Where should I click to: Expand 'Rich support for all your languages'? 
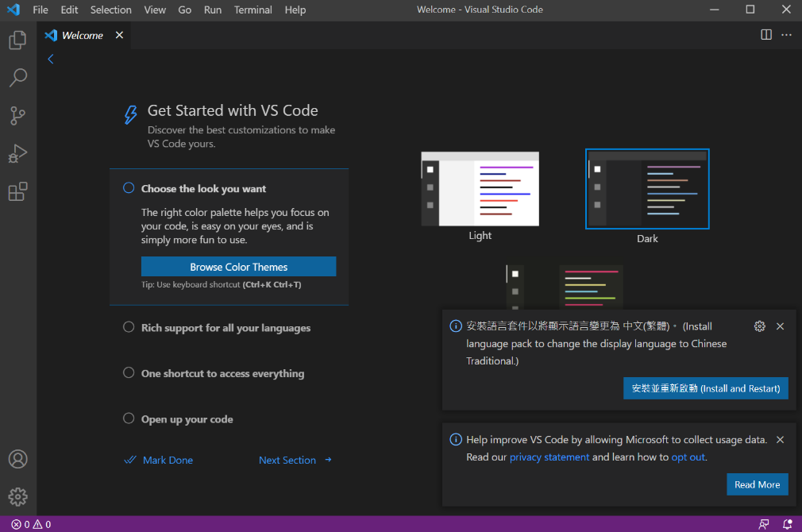pos(226,328)
